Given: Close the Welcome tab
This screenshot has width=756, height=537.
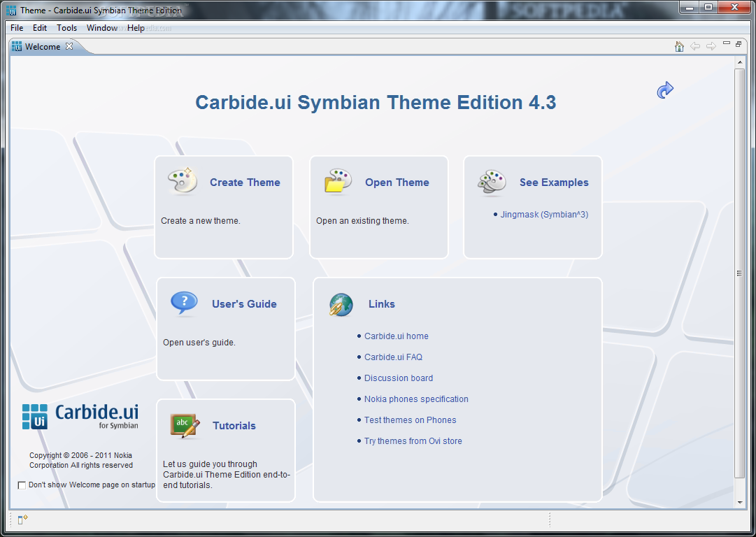Looking at the screenshot, I should (69, 46).
